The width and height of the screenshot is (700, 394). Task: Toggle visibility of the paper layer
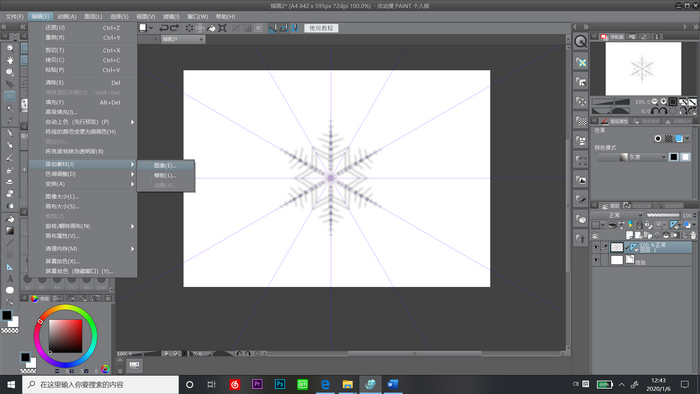[x=596, y=260]
